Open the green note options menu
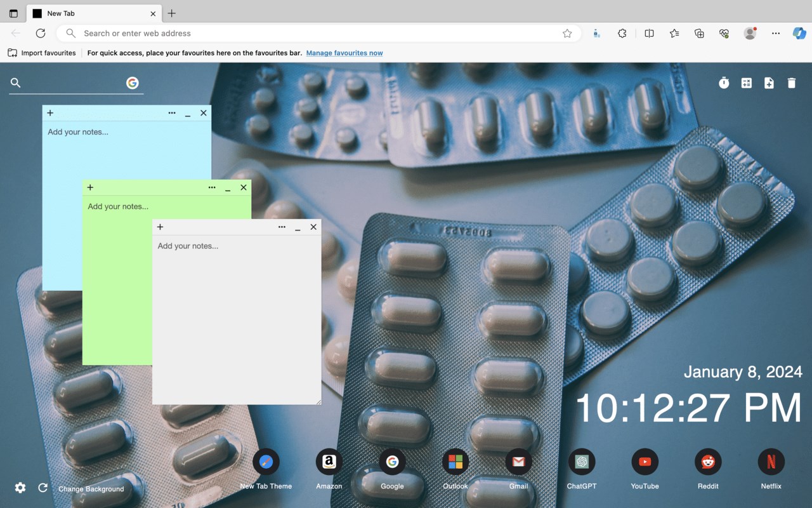Viewport: 812px width, 508px height. click(212, 187)
